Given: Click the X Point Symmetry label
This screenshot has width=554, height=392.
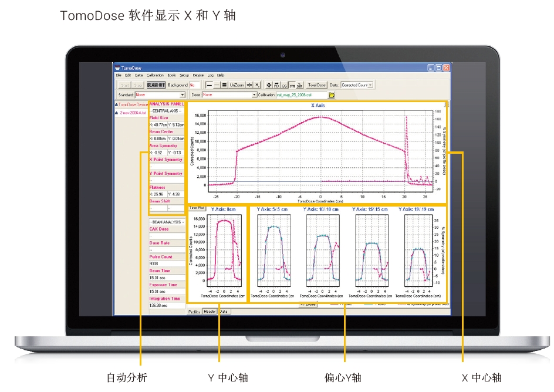Looking at the screenshot, I should click(165, 160).
